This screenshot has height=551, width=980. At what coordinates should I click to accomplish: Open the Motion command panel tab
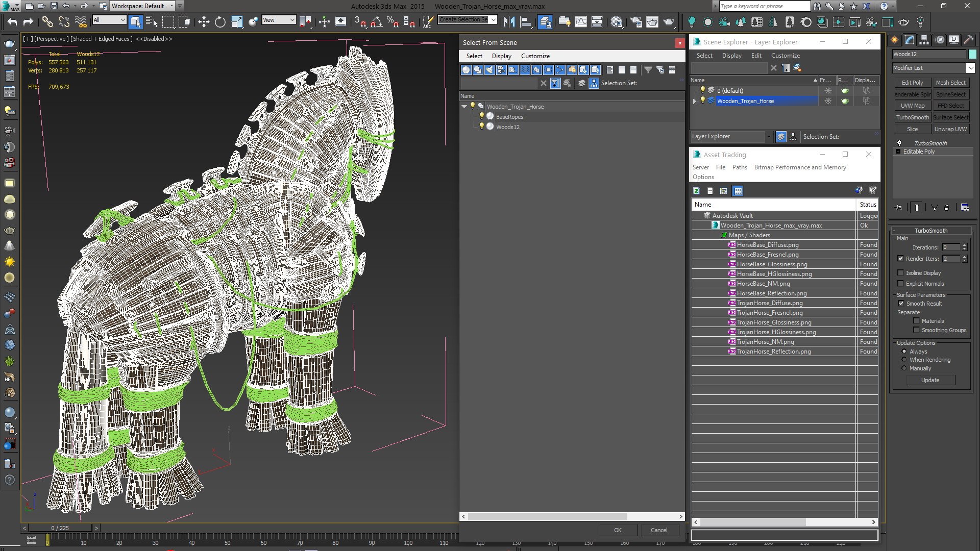click(x=939, y=40)
